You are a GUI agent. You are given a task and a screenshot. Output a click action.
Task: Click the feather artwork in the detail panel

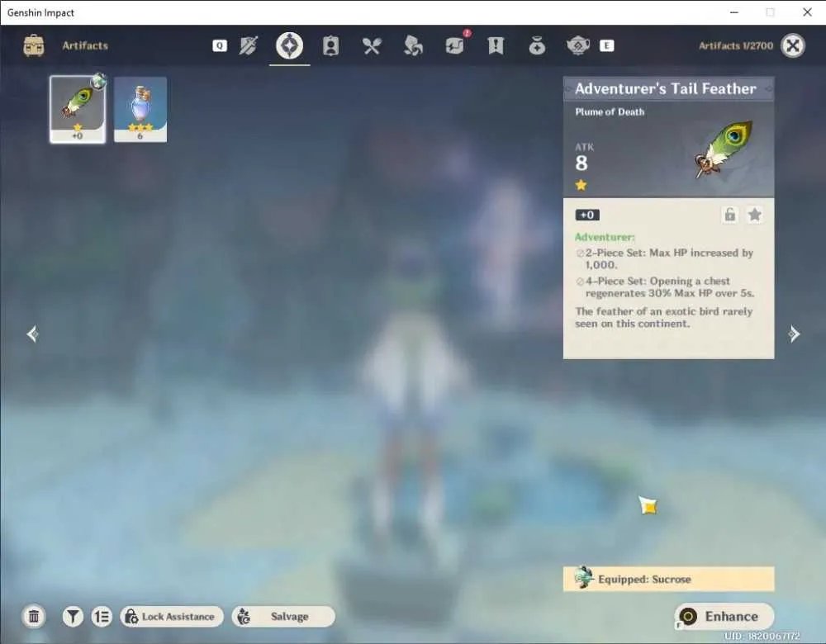(723, 150)
